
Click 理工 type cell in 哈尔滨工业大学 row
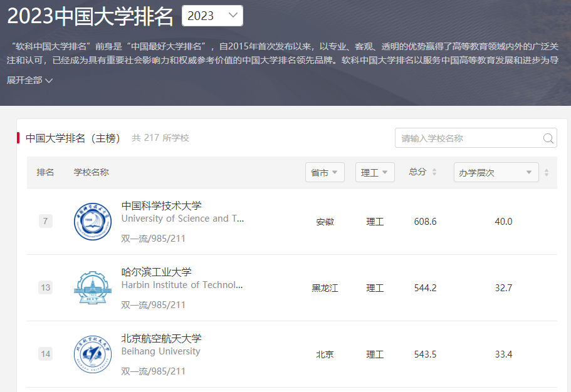point(375,288)
